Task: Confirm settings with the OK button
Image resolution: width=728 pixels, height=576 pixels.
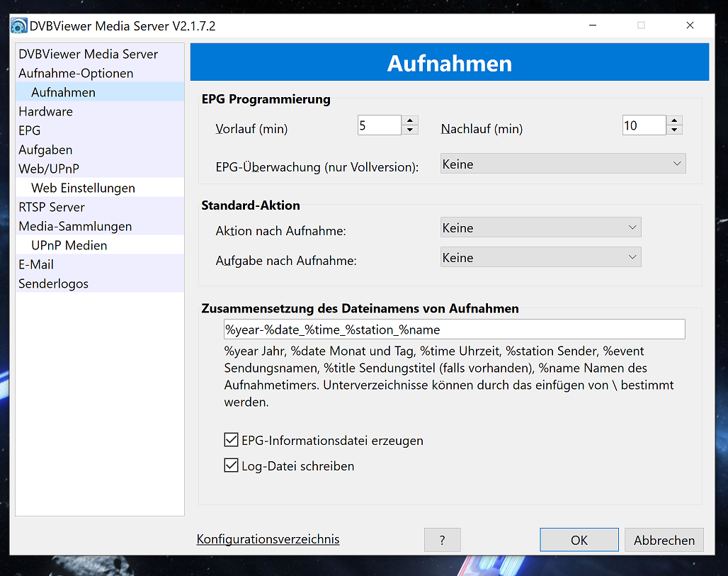Action: 579,540
